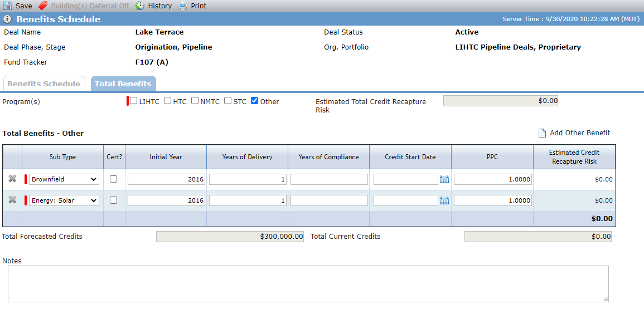
Task: Click the Notes text area
Action: pos(308,284)
